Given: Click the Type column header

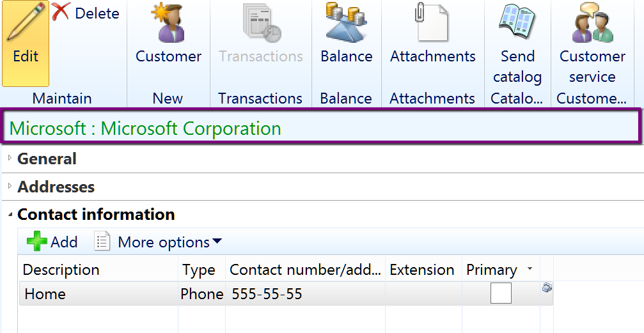Looking at the screenshot, I should pos(199,270).
